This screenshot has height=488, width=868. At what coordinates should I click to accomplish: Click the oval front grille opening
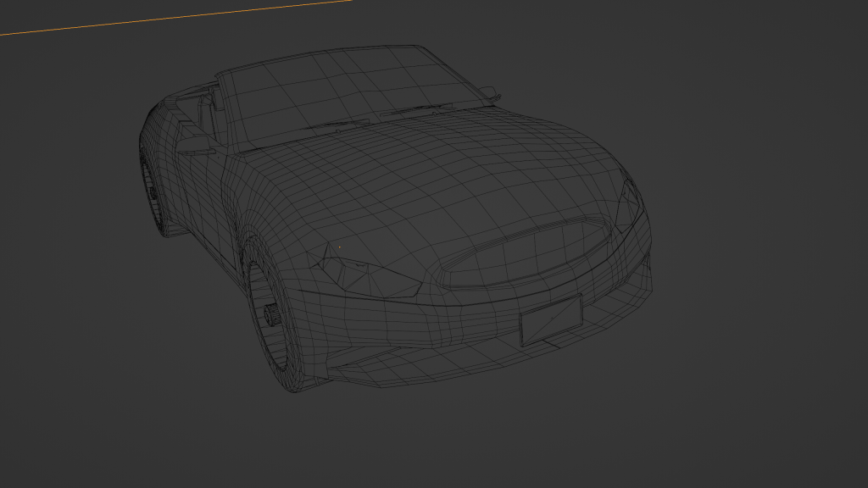click(x=526, y=251)
